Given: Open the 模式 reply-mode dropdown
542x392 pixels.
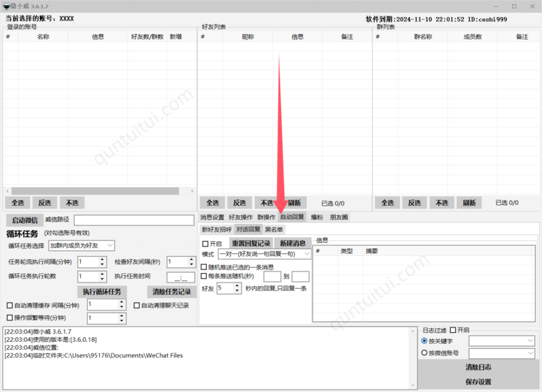Looking at the screenshot, I should coord(306,254).
